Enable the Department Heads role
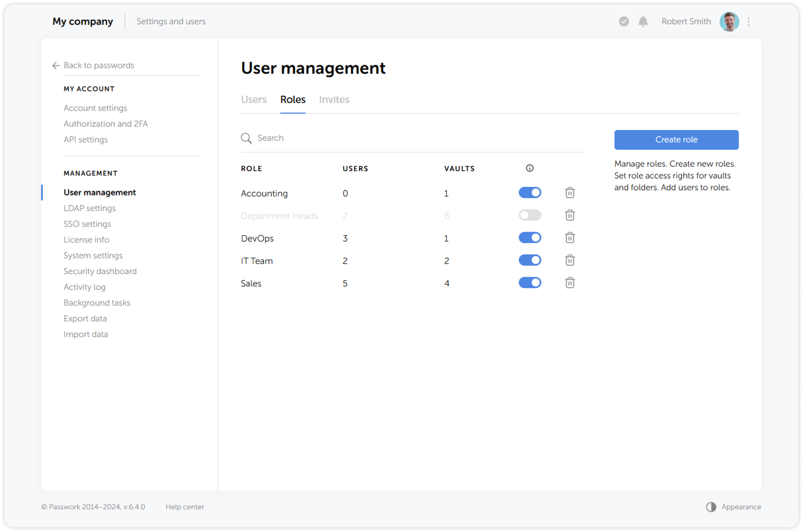Viewport: 803px width, 532px height. 530,215
